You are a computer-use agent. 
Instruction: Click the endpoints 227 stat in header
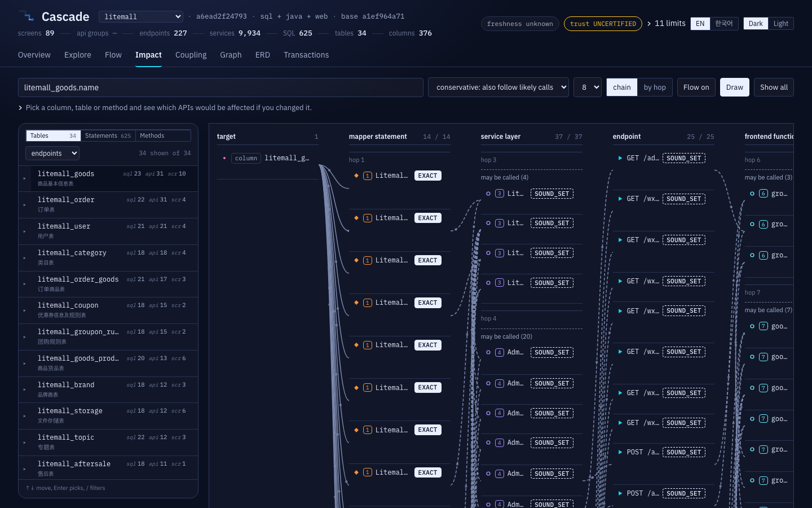pyautogui.click(x=164, y=33)
